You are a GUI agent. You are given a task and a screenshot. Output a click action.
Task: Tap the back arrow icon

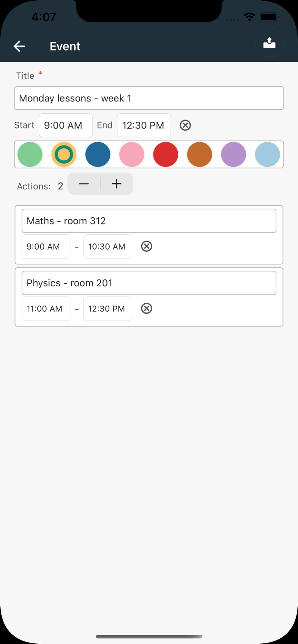19,46
